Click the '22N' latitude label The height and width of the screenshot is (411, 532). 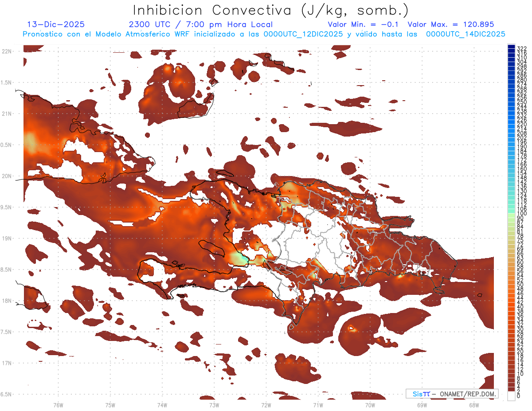[6, 51]
